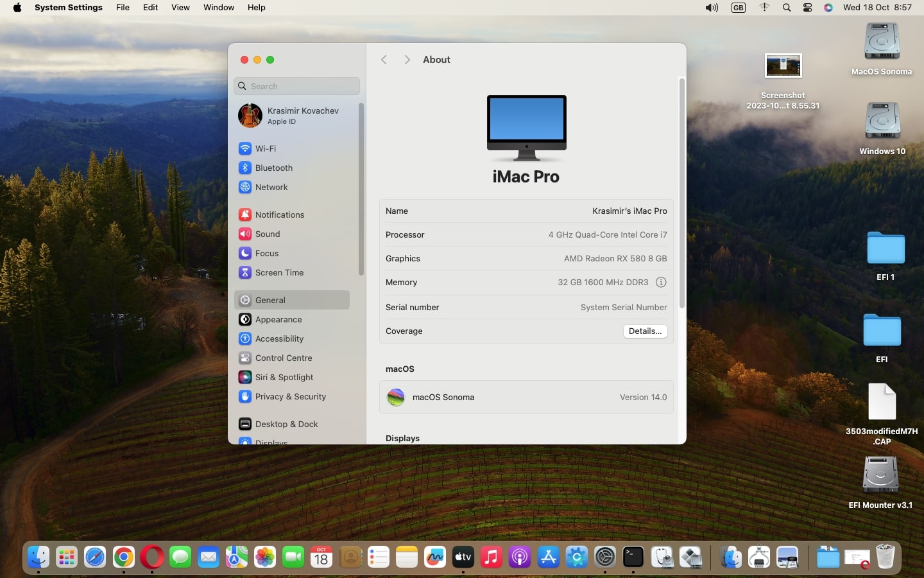Click the System Serial Number value

tap(624, 307)
